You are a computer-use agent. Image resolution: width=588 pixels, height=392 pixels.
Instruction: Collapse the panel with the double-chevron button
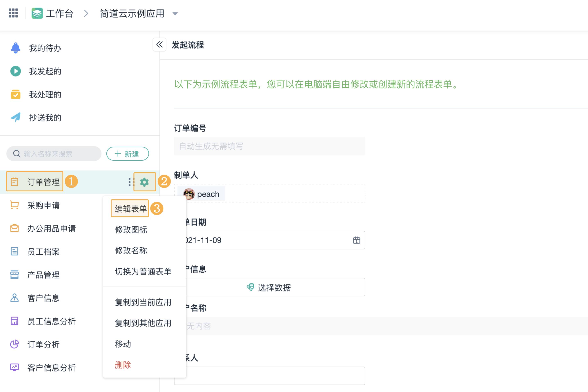[159, 45]
